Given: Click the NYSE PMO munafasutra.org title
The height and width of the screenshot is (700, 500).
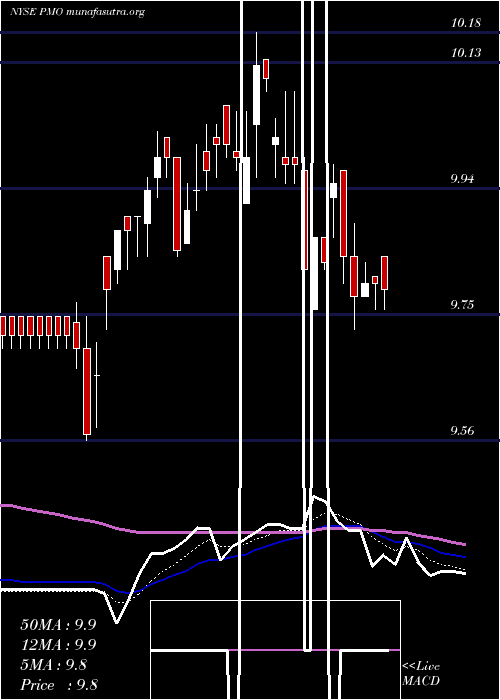Looking at the screenshot, I should (x=78, y=12).
